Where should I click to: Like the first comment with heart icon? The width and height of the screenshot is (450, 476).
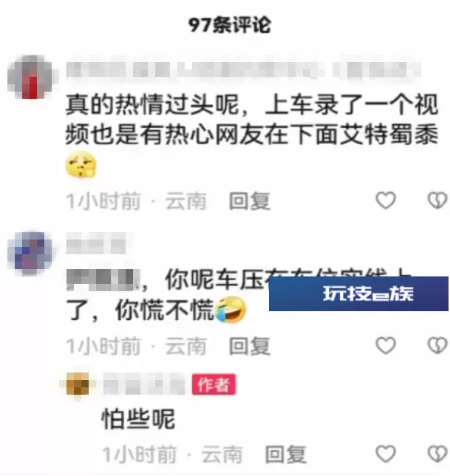(x=386, y=200)
